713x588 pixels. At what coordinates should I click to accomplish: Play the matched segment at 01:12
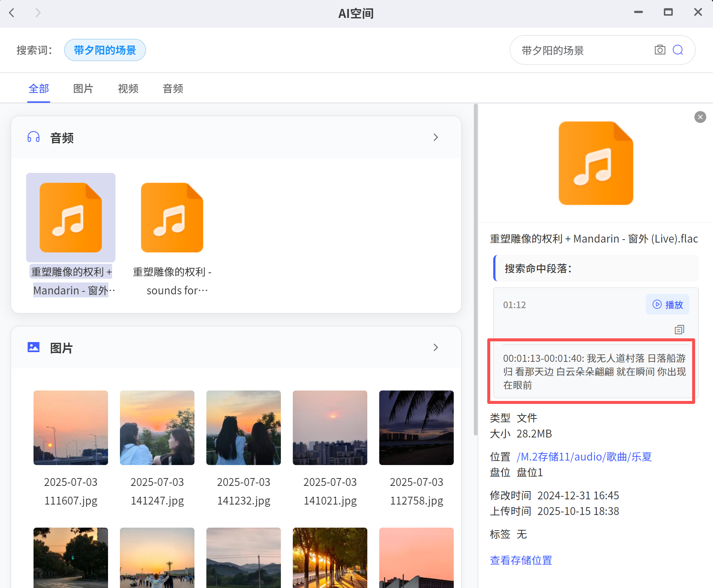pyautogui.click(x=667, y=304)
